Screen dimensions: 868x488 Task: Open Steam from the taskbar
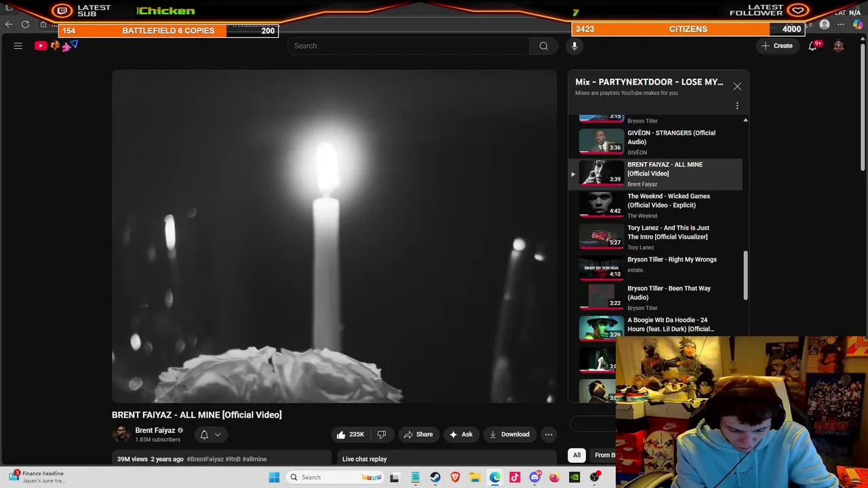(435, 477)
